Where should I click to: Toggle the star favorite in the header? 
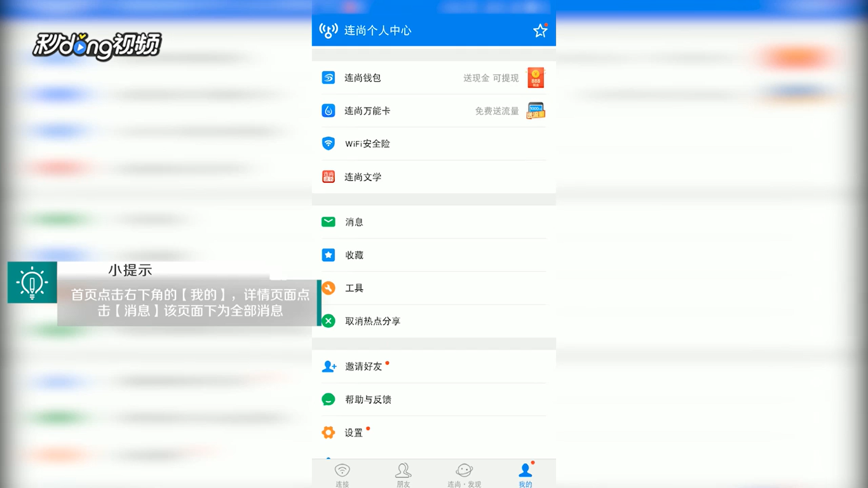pos(540,30)
